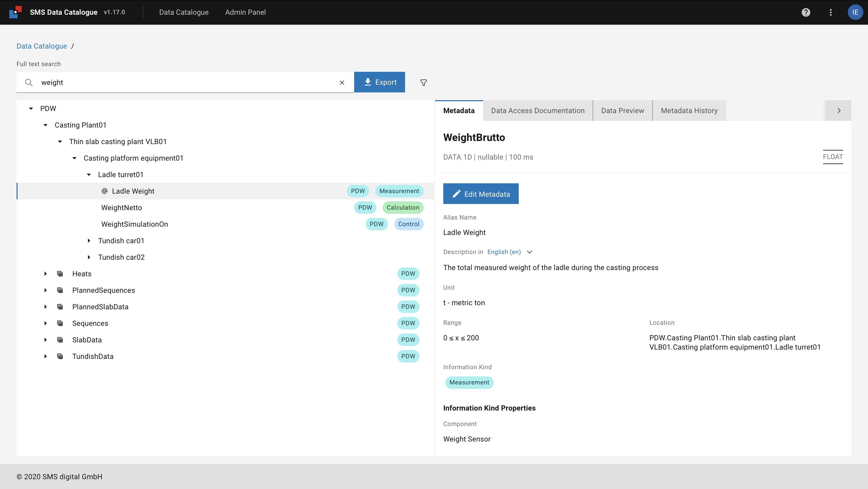This screenshot has width=868, height=489.
Task: Expand the Tundish car01 node
Action: click(89, 241)
